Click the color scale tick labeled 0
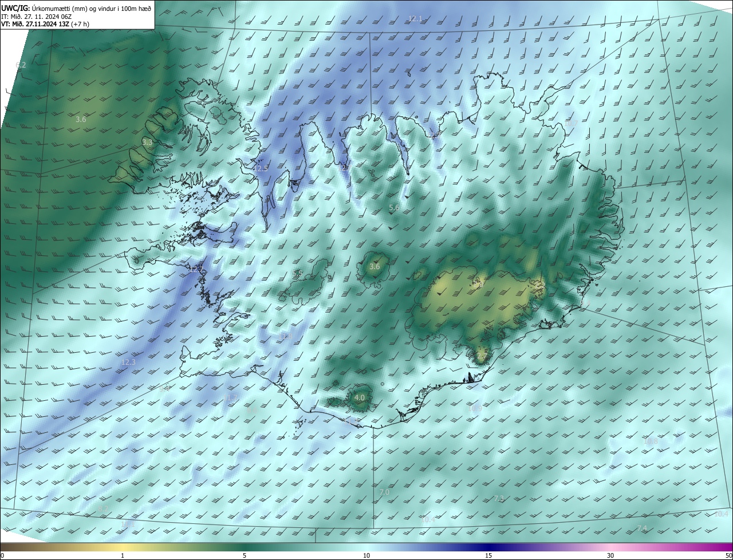The image size is (733, 560). tap(2, 556)
